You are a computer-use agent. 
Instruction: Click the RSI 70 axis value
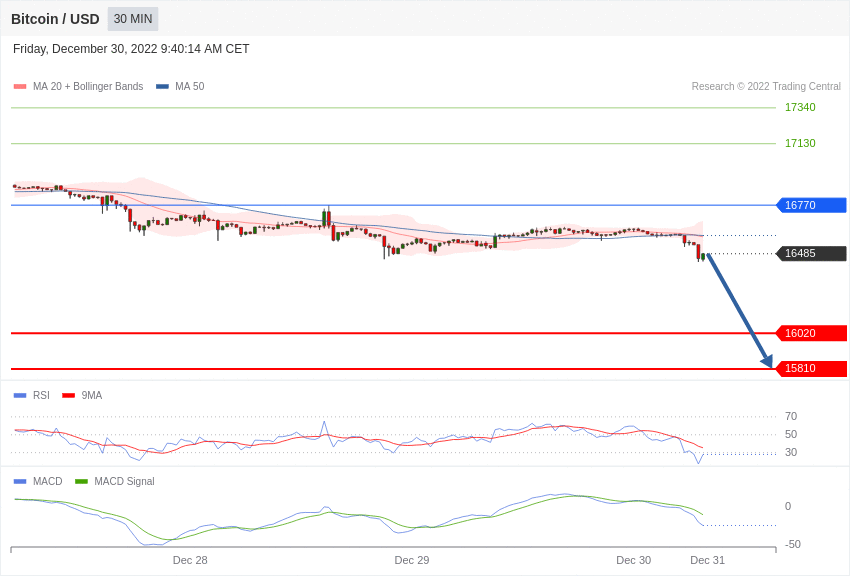tap(791, 416)
